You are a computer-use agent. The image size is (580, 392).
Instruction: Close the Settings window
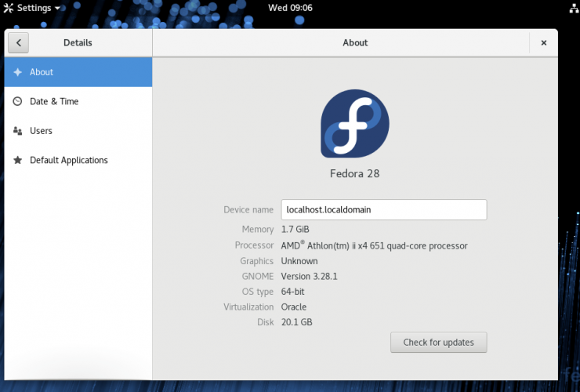544,43
